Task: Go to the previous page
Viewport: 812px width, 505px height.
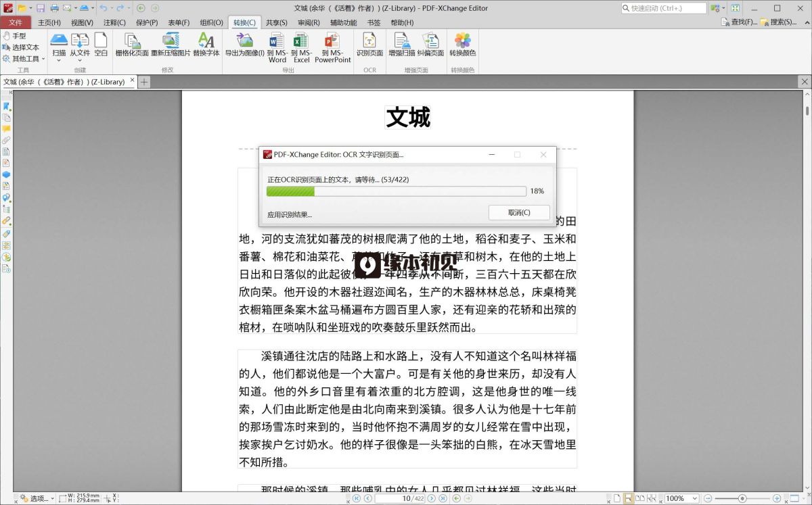Action: click(x=367, y=498)
